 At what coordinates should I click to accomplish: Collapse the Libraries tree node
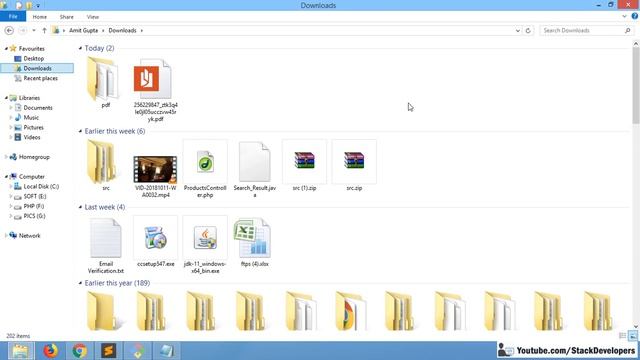[x=6, y=98]
